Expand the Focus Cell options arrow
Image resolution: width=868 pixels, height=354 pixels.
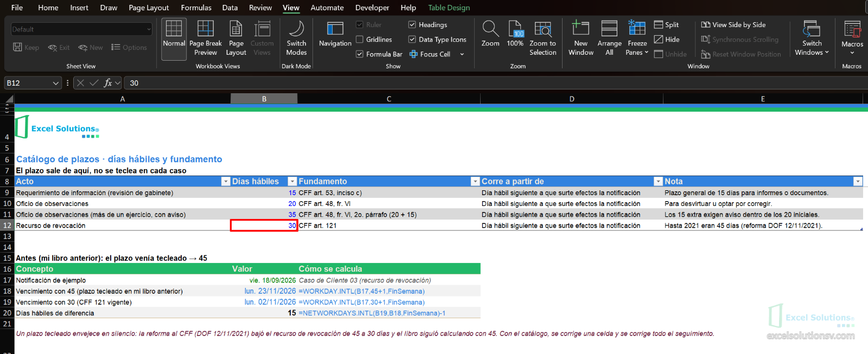point(462,54)
